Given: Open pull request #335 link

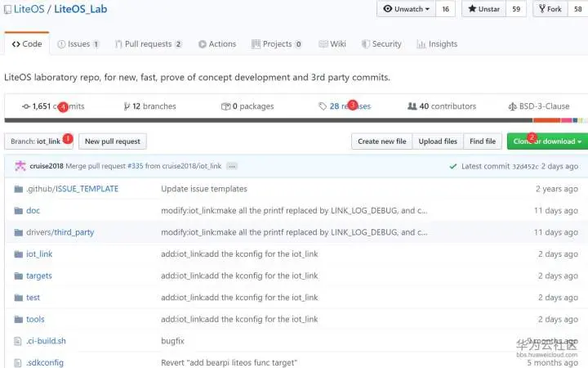Looking at the screenshot, I should pos(136,166).
